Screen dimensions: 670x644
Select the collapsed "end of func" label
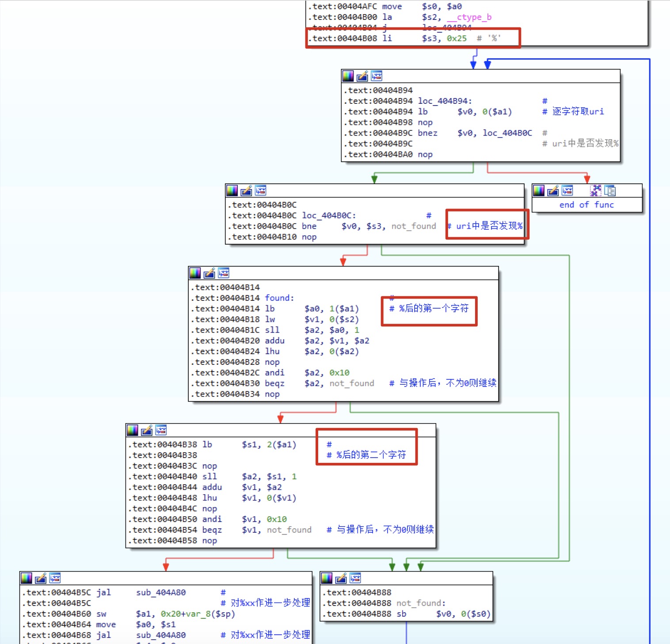[586, 205]
